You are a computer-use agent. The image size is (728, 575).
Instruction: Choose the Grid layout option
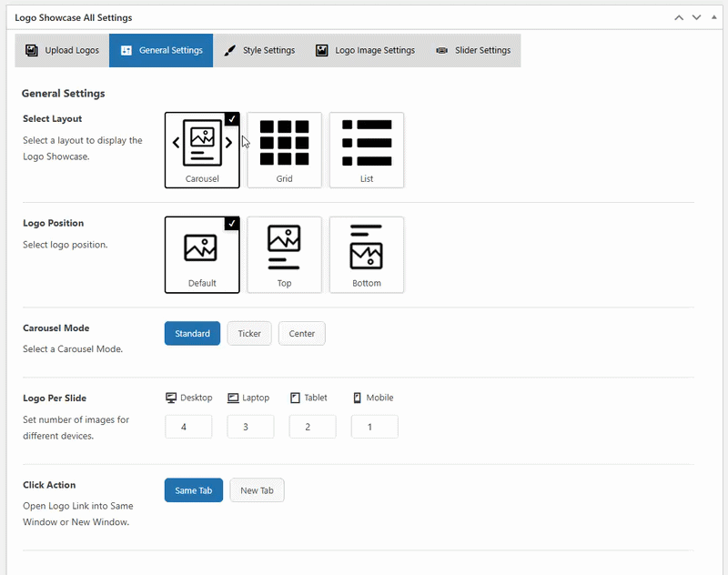coord(284,150)
